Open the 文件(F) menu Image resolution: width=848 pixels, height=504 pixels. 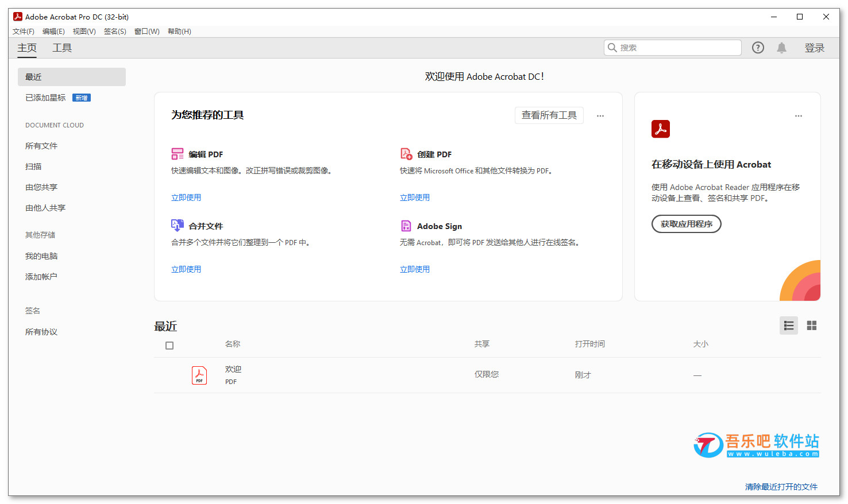click(x=24, y=32)
